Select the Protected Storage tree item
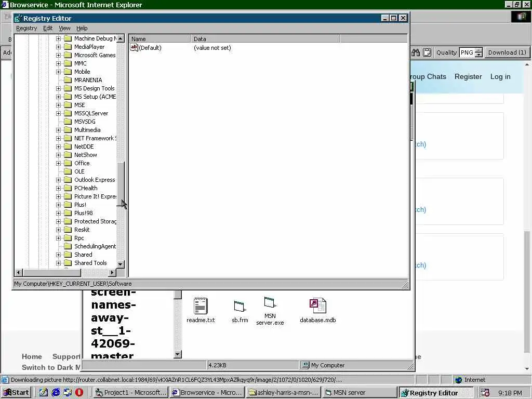The image size is (532, 399). [95, 221]
